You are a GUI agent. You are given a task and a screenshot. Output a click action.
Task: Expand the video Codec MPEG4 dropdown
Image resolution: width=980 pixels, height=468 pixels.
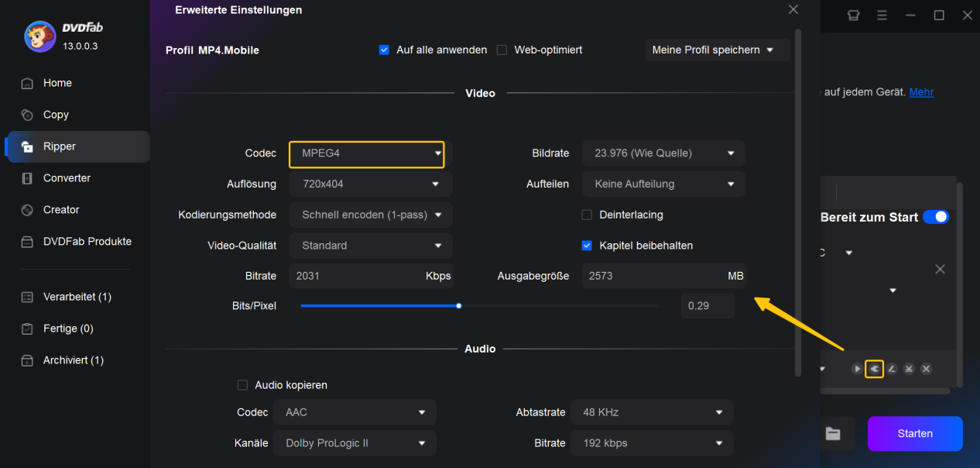pos(367,153)
